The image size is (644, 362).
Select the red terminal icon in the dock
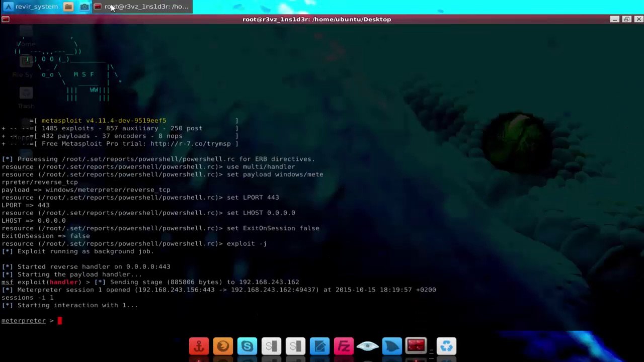click(416, 346)
